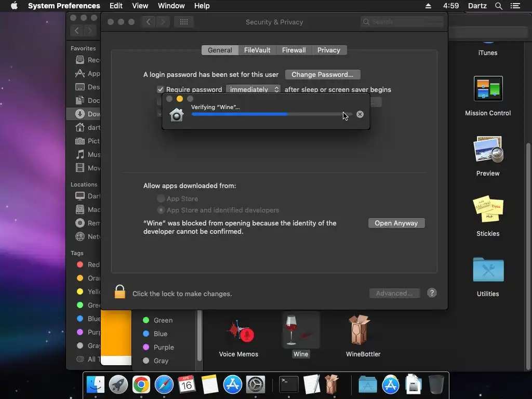
Task: Open TextEdit from the Dock
Action: pyautogui.click(x=312, y=384)
